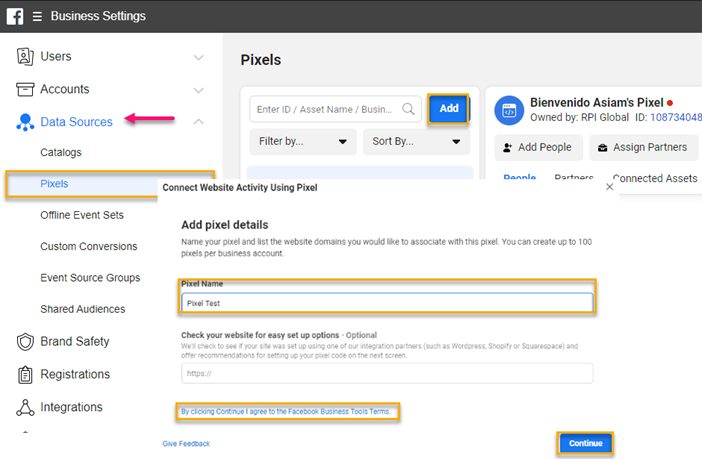Click the Facebook logo icon

coord(16,16)
